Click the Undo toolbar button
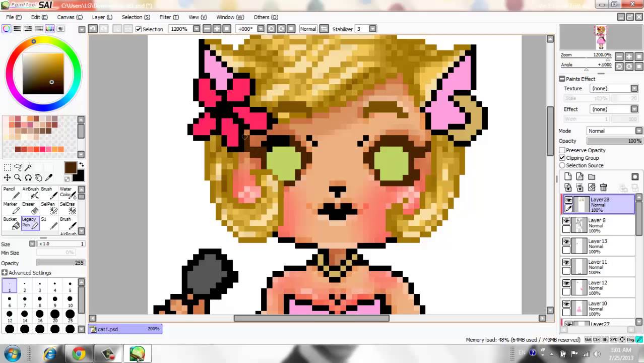The width and height of the screenshot is (644, 363). (93, 29)
